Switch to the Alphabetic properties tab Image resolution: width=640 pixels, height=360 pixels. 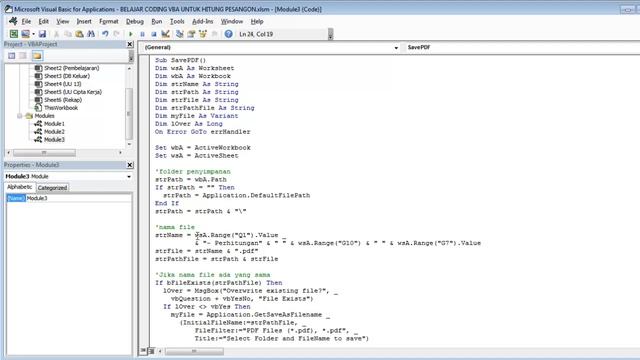[x=20, y=187]
